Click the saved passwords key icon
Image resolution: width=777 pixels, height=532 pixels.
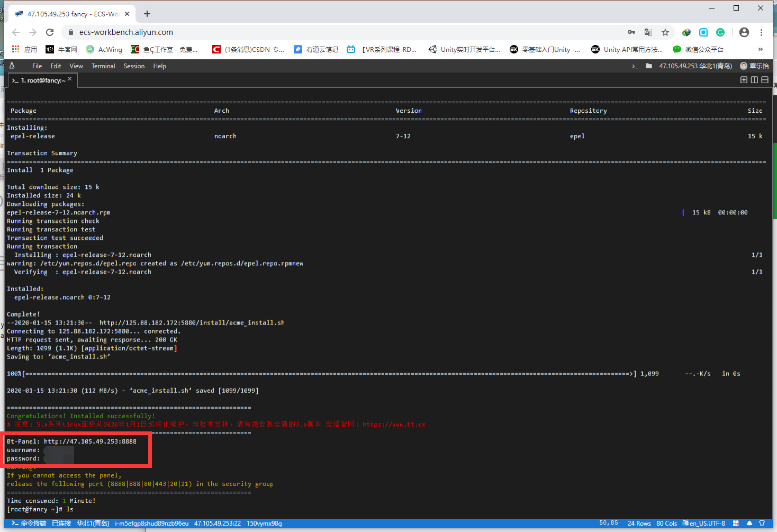pyautogui.click(x=631, y=32)
